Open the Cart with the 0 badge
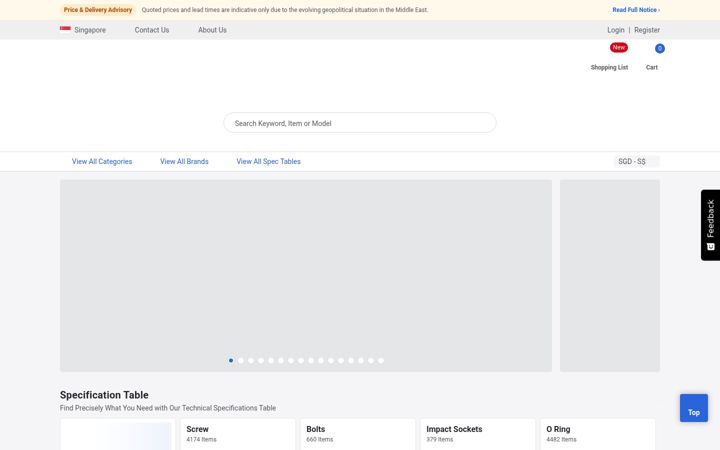This screenshot has height=450, width=720. coord(652,57)
